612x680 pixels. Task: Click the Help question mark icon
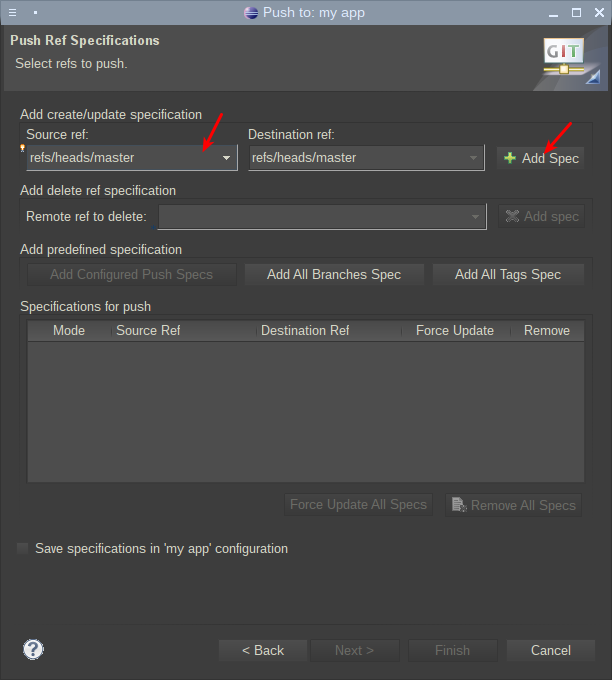pos(33,649)
